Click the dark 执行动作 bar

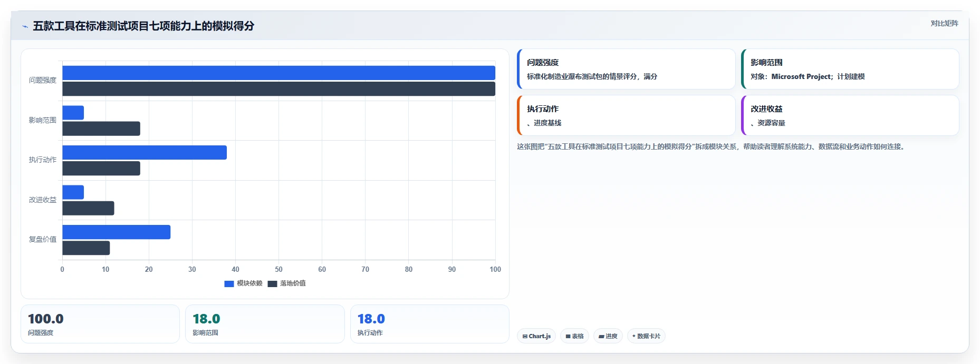point(101,169)
